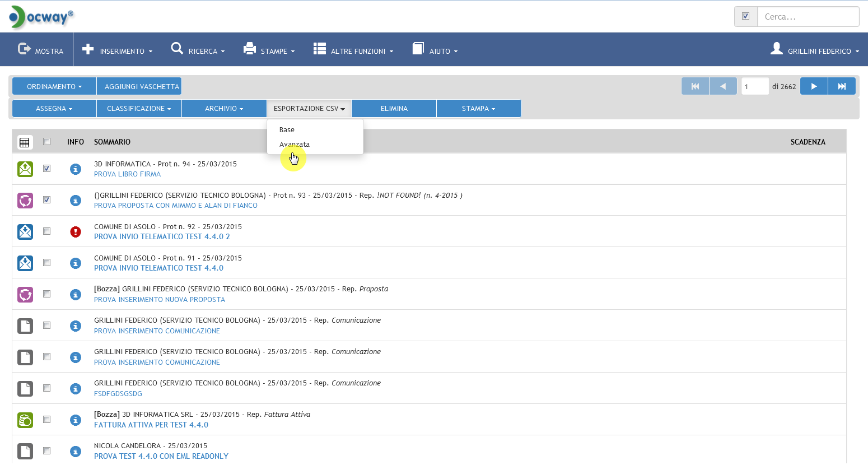Click the green coins icon for Fattura Attiva row
Screen dimensions: 868x465
[25, 420]
